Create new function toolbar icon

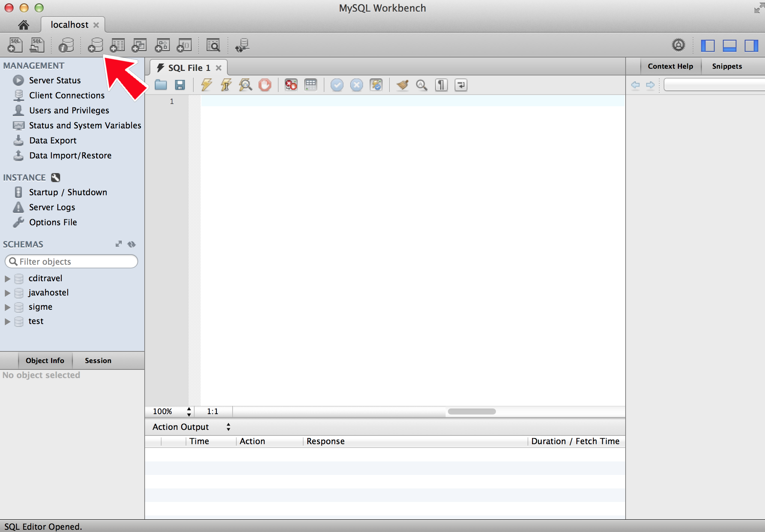[x=184, y=45]
